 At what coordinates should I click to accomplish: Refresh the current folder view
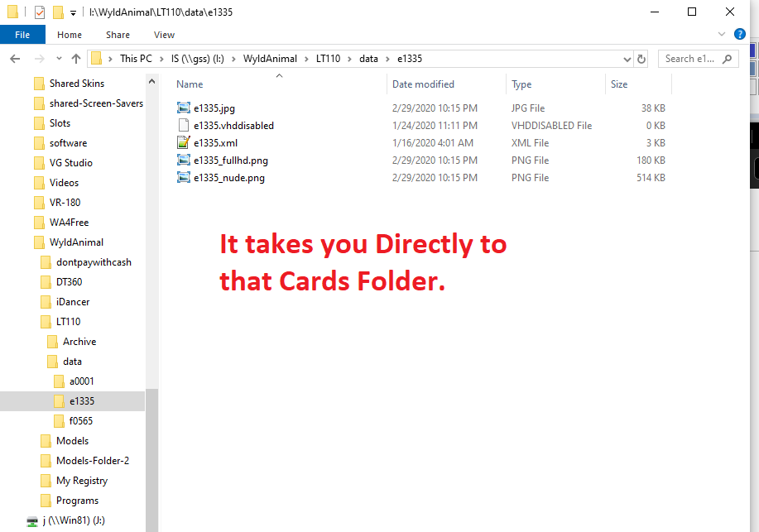641,59
